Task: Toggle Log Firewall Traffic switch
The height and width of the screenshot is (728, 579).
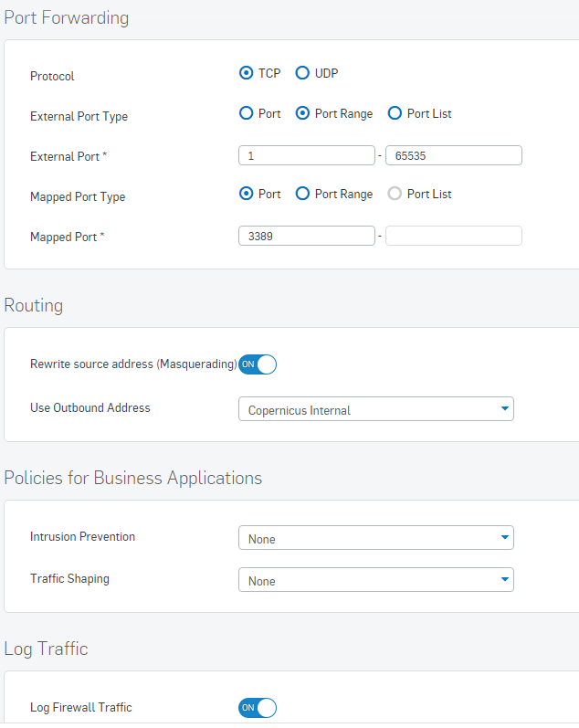Action: (258, 708)
